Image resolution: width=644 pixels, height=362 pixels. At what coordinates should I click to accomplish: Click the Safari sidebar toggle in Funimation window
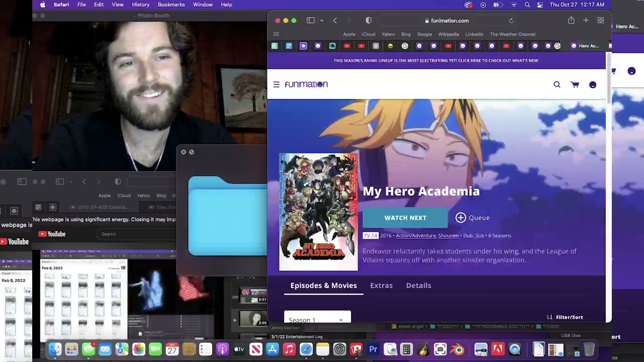[x=310, y=21]
